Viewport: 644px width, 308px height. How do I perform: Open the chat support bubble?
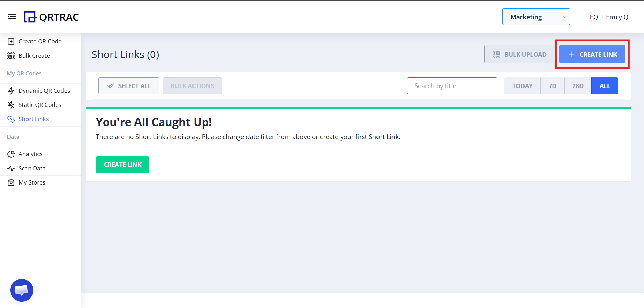pyautogui.click(x=21, y=290)
